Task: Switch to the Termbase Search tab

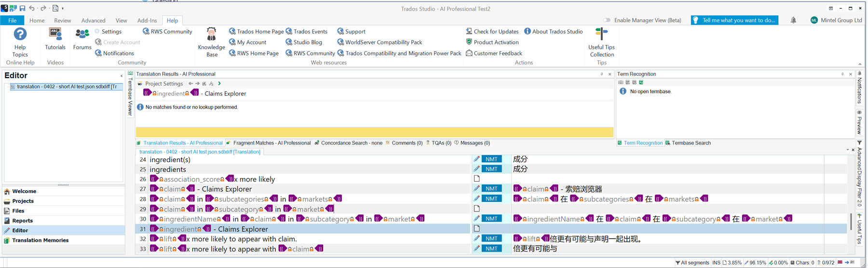Action: tap(688, 143)
